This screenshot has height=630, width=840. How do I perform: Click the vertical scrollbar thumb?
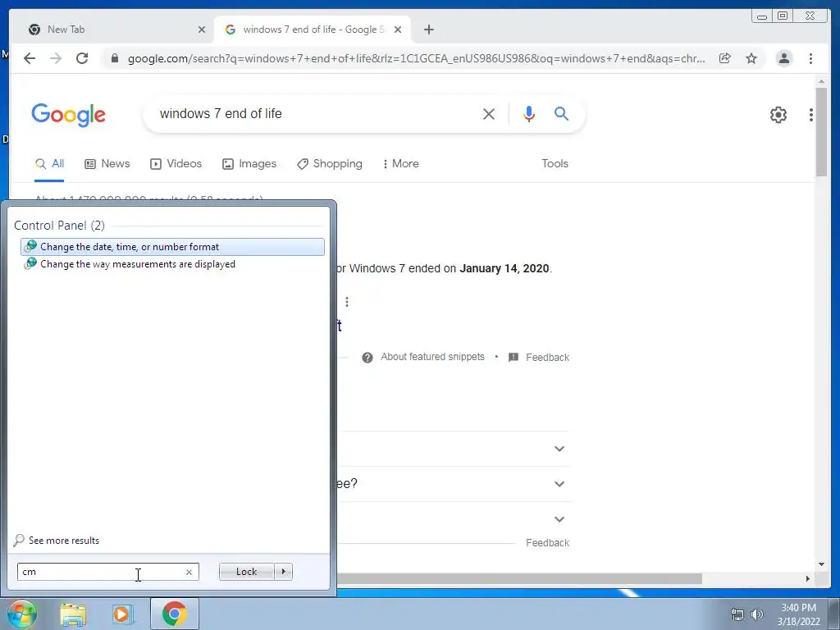tap(821, 131)
